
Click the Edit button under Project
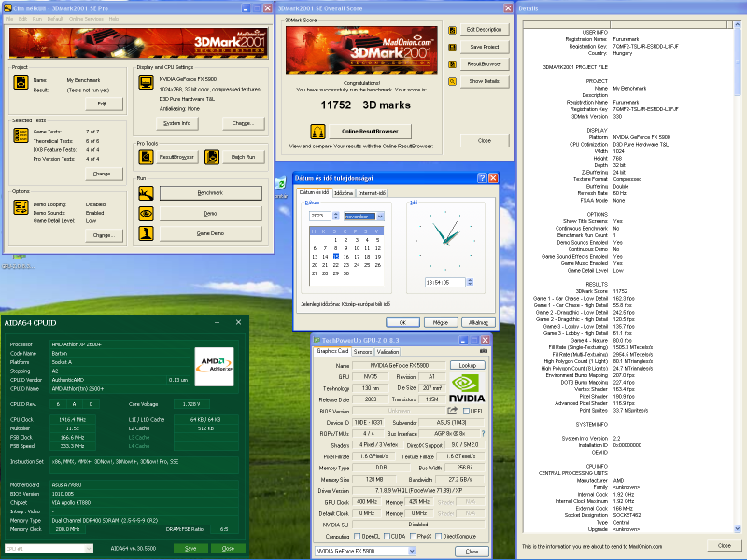pyautogui.click(x=104, y=104)
